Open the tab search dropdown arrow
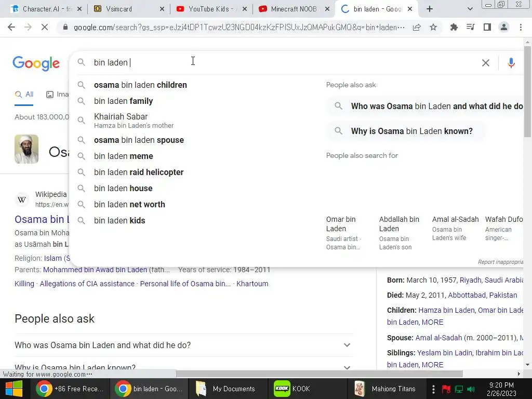The height and width of the screenshot is (399, 532). click(470, 9)
